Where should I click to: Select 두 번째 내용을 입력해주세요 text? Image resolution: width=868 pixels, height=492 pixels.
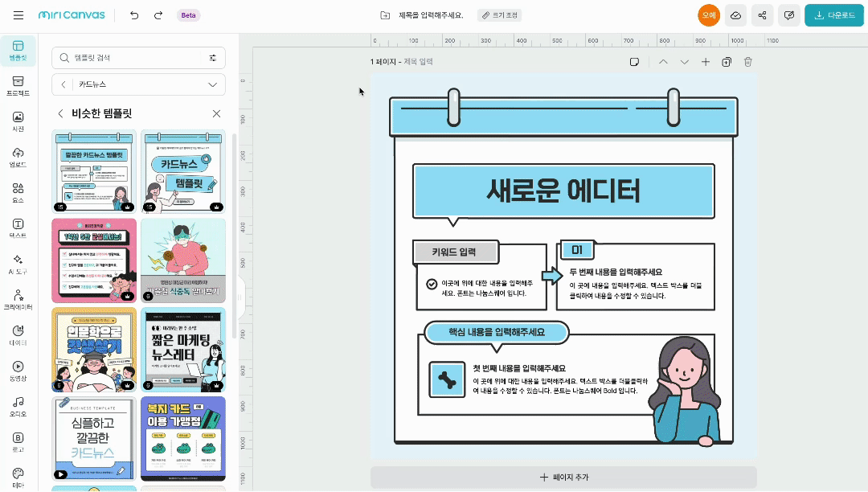coord(616,273)
